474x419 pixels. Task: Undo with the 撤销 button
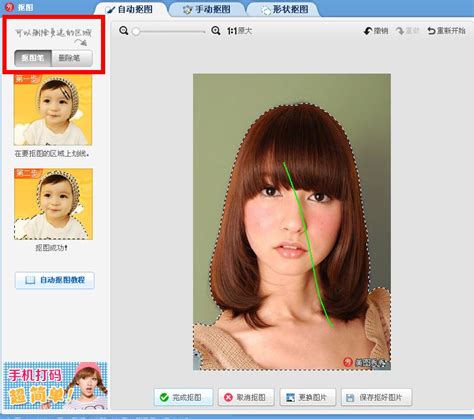[x=376, y=31]
